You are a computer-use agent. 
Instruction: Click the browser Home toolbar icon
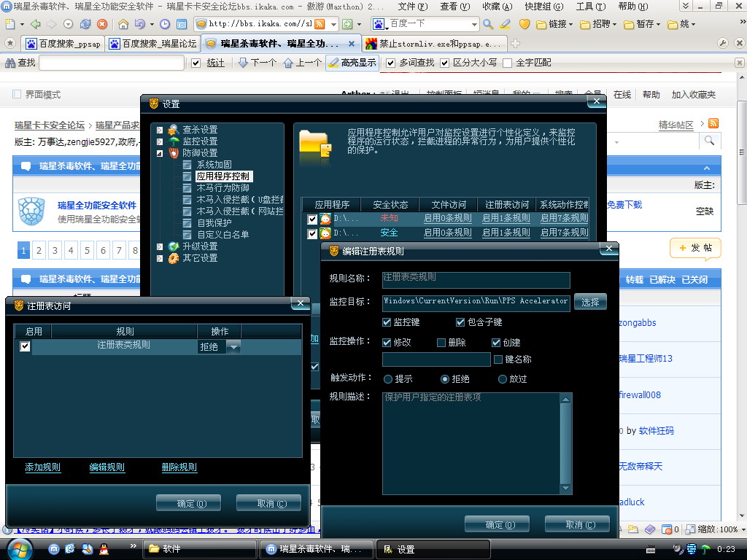pos(124,24)
